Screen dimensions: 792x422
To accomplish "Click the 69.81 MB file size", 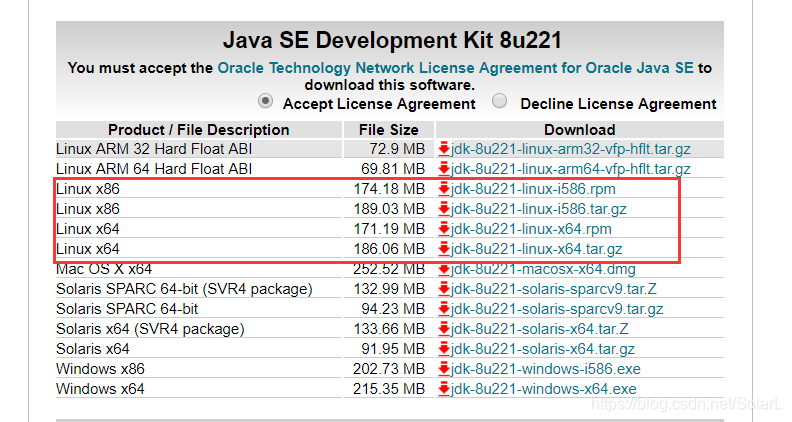I will (393, 169).
